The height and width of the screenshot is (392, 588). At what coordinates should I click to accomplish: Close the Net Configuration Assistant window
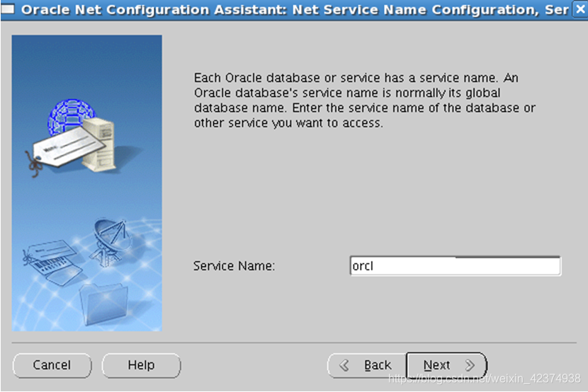point(580,9)
